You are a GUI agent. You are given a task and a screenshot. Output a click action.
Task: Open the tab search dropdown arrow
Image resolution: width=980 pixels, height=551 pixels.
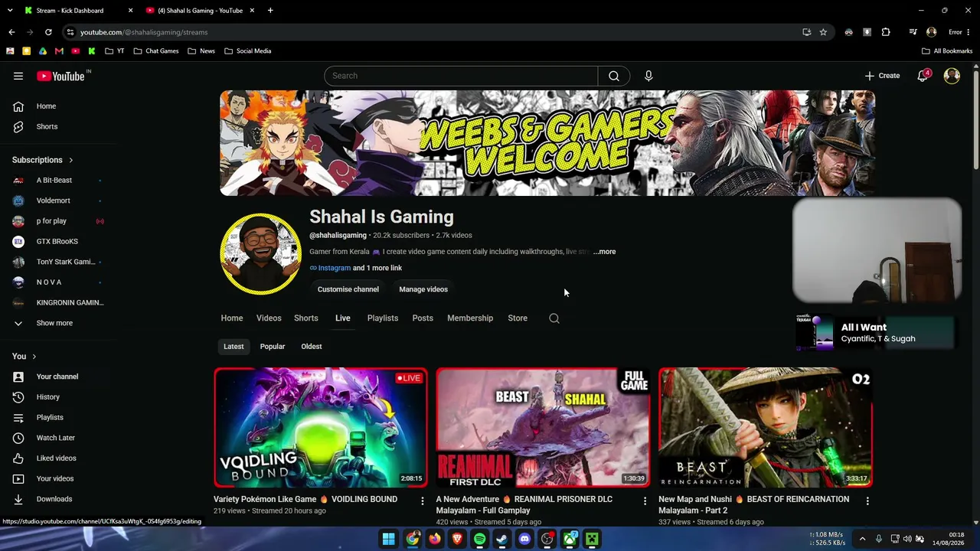pyautogui.click(x=9, y=11)
